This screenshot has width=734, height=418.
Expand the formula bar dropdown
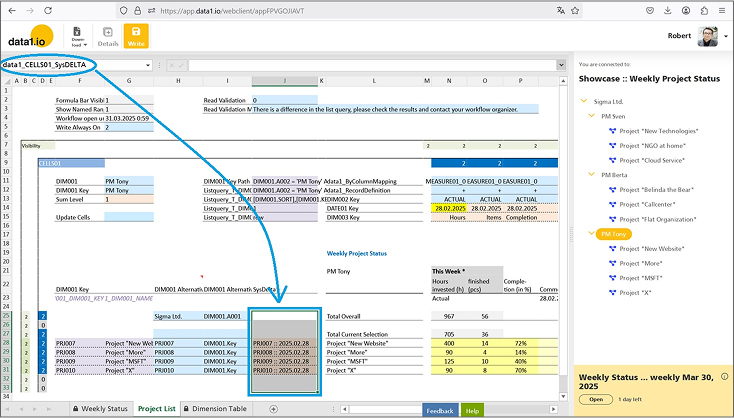click(561, 65)
